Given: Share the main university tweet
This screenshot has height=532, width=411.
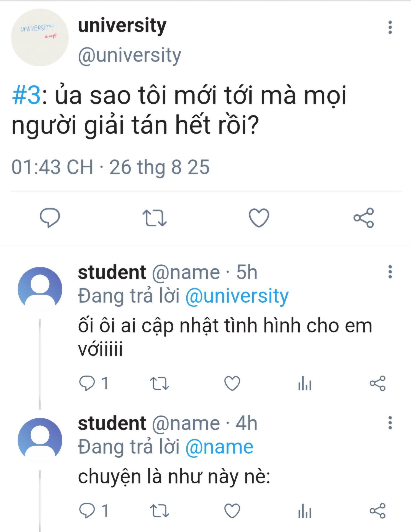Looking at the screenshot, I should click(364, 218).
